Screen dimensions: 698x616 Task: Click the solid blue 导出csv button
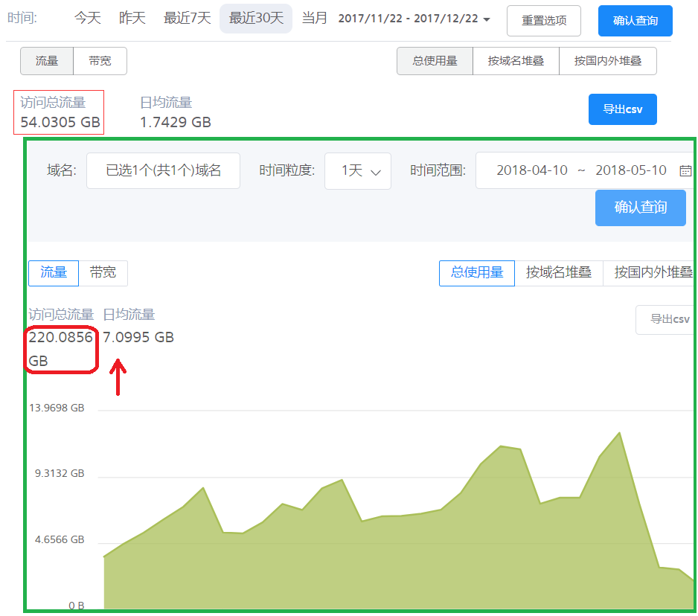click(622, 109)
